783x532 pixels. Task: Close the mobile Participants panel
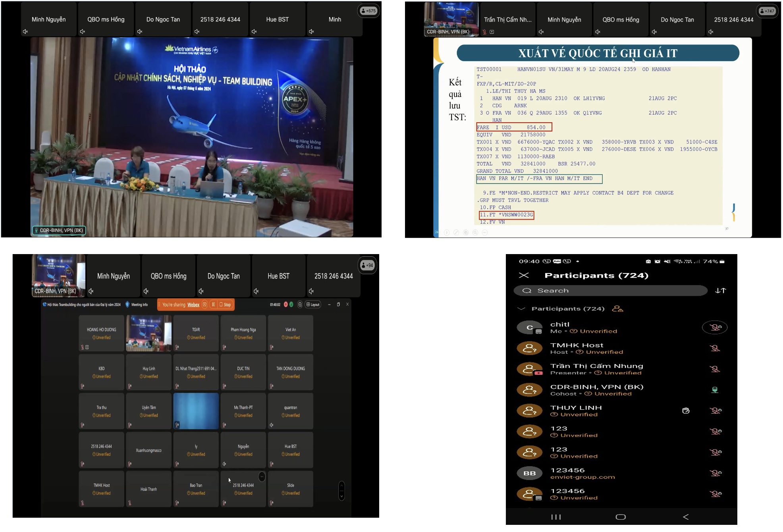coord(524,276)
